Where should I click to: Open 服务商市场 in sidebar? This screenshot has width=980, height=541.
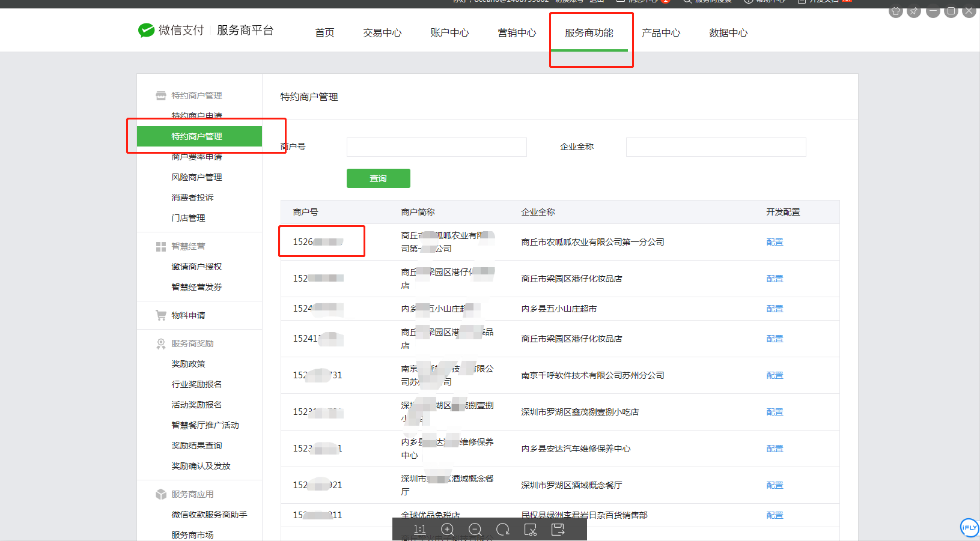(192, 535)
